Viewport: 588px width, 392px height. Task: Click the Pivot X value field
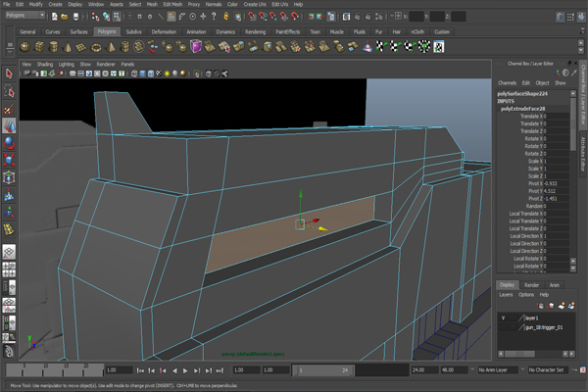click(x=556, y=183)
